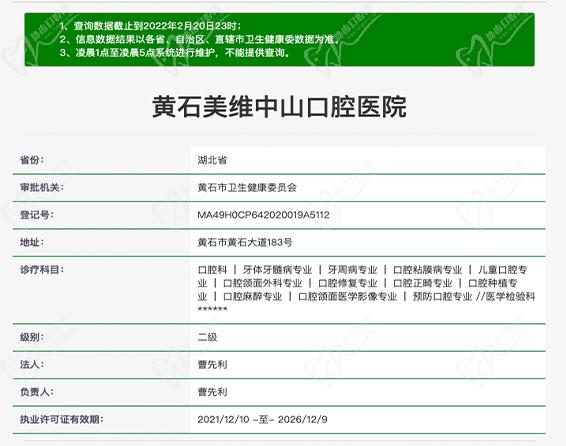Click the ****** asterisks under departments
The height and width of the screenshot is (446, 566).
213,309
